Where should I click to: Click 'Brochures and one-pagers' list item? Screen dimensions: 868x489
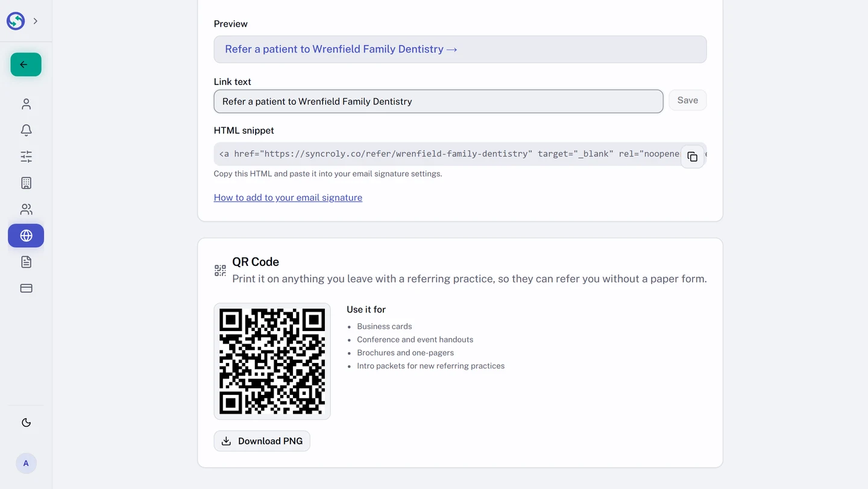406,353
